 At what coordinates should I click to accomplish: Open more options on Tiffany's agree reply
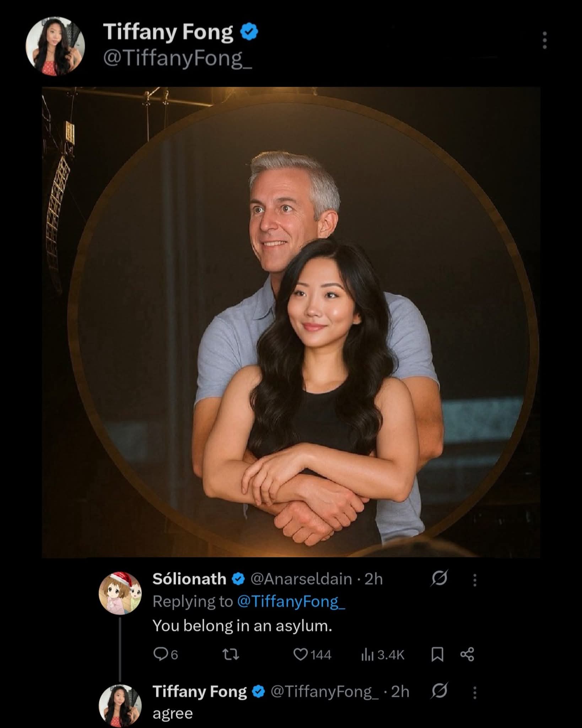[475, 692]
